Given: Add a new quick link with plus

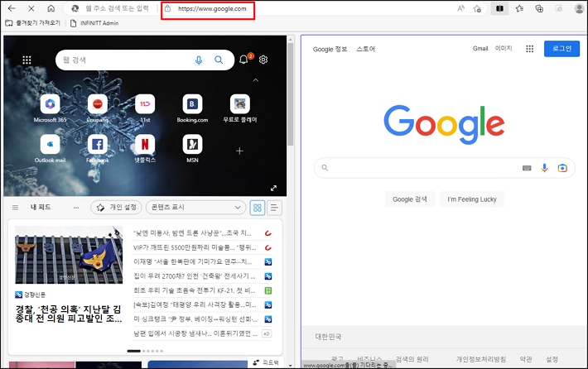Looking at the screenshot, I should [x=239, y=151].
